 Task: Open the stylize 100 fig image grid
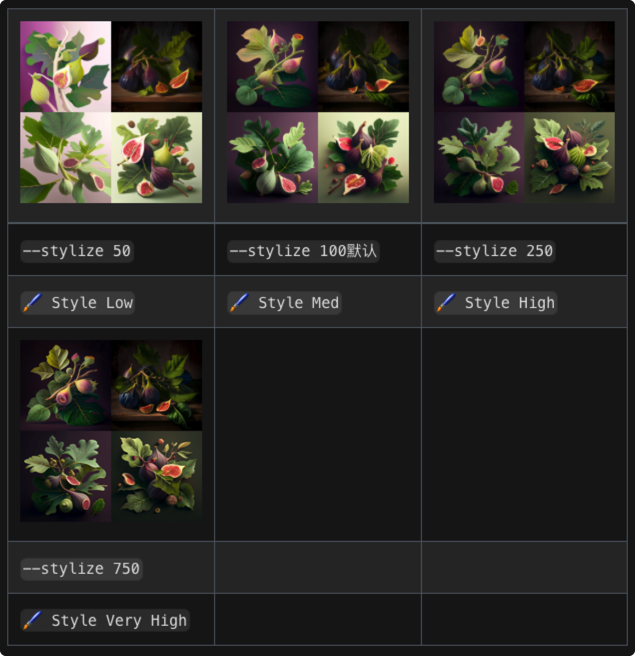[318, 112]
